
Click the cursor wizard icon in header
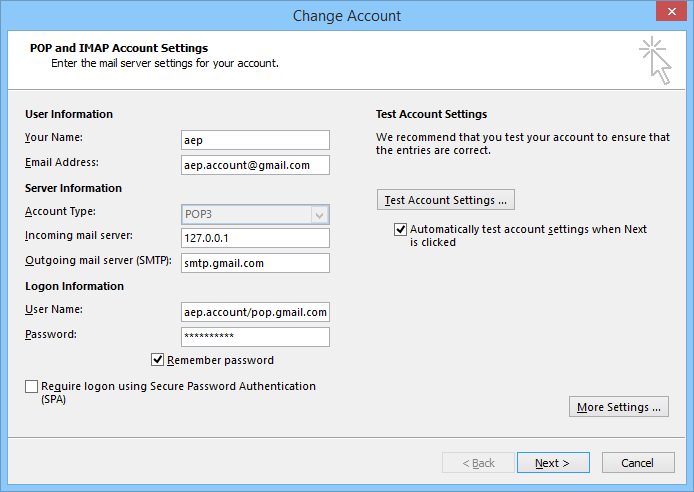click(655, 61)
